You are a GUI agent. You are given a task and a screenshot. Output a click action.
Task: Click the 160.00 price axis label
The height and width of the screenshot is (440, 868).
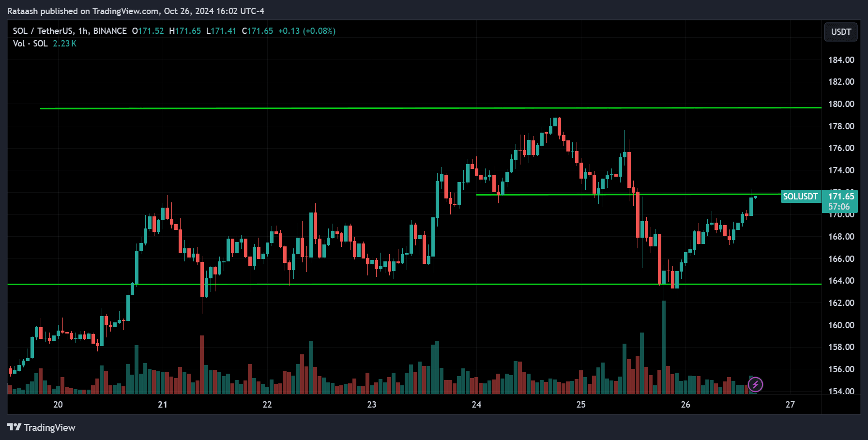click(841, 325)
